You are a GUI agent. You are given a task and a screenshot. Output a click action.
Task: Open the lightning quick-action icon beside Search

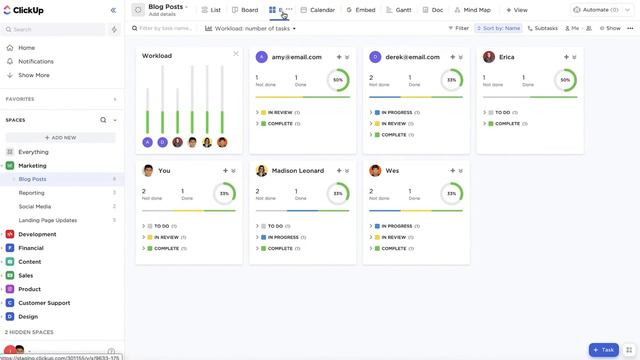tap(114, 29)
